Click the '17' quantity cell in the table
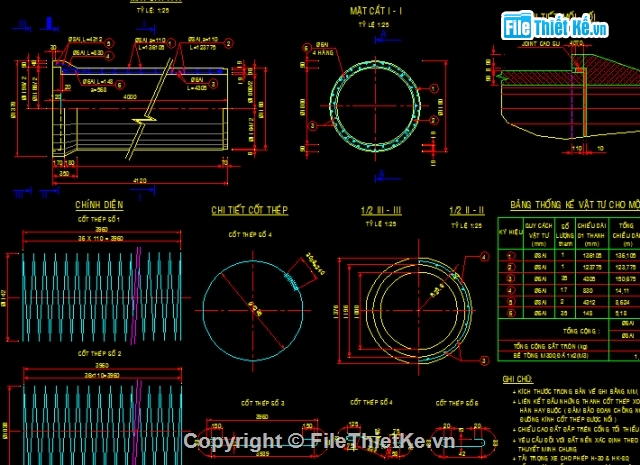This screenshot has height=465, width=640. point(564,290)
